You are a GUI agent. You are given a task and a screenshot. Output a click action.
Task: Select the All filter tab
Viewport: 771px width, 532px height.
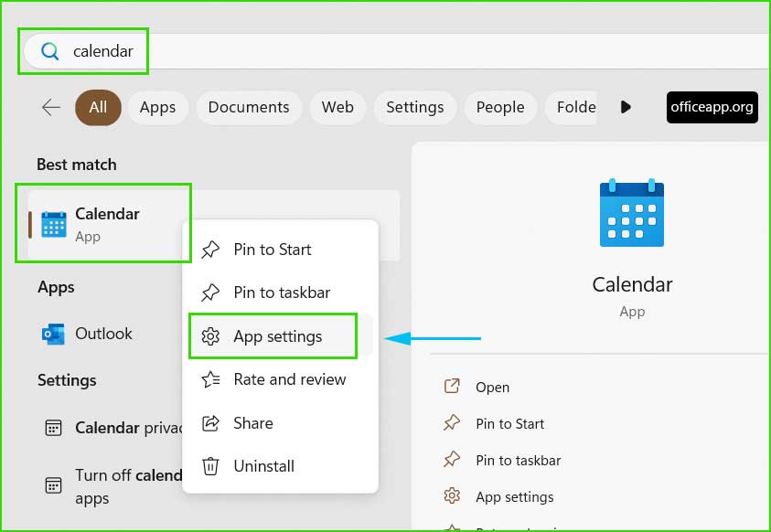[x=98, y=107]
